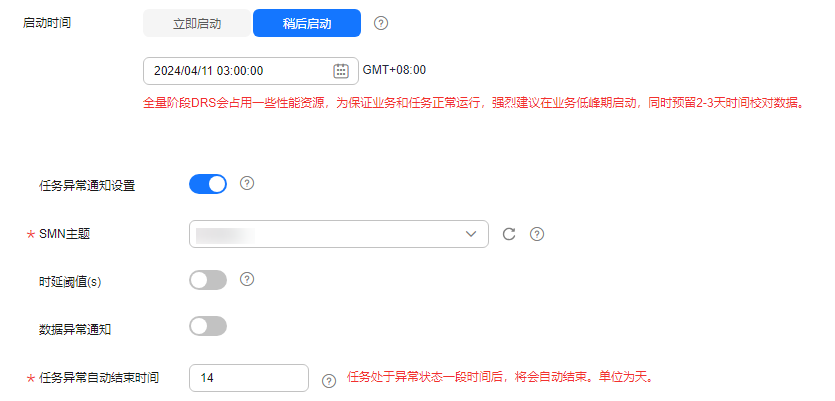The image size is (835, 401).
Task: Click the GMT+08:00 timezone label
Action: click(x=394, y=70)
